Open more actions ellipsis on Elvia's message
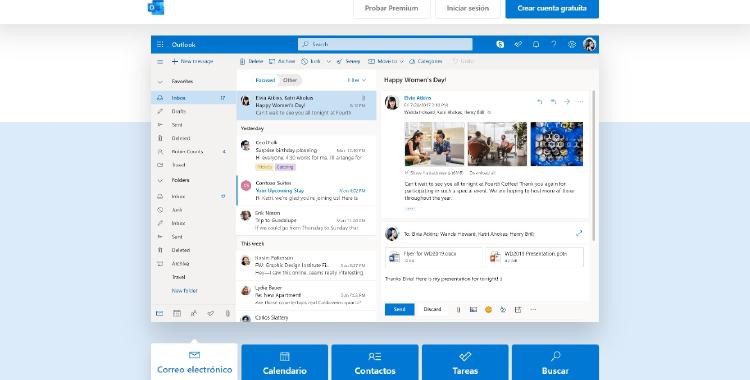The width and height of the screenshot is (750, 380). pyautogui.click(x=580, y=101)
